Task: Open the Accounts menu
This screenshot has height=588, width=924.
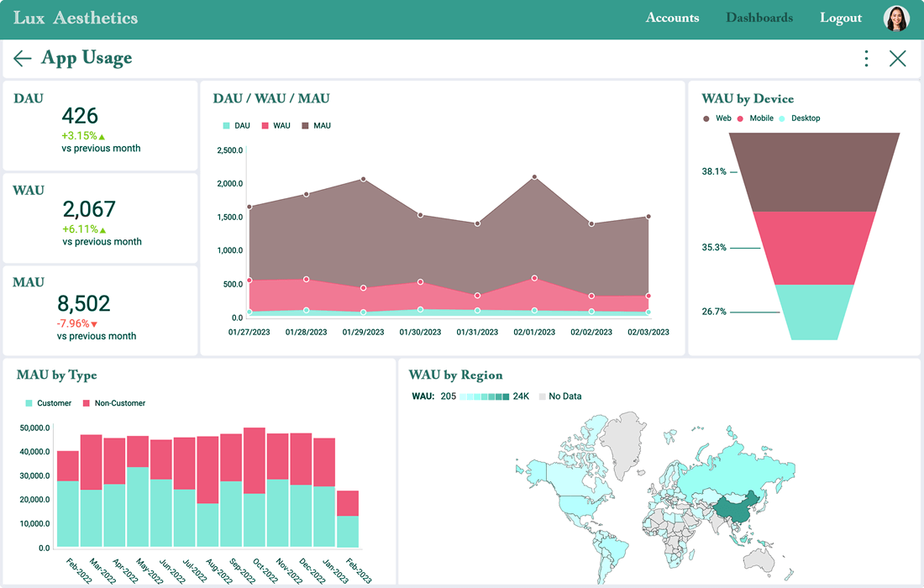Action: pyautogui.click(x=672, y=18)
